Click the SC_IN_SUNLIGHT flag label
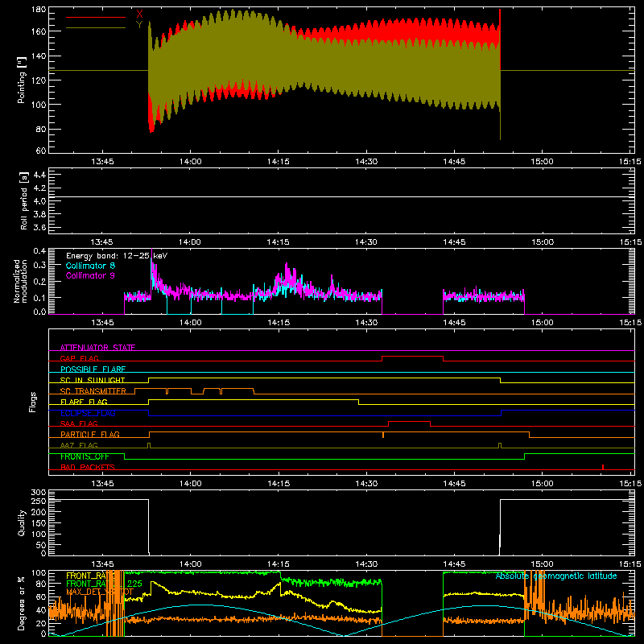 93,380
